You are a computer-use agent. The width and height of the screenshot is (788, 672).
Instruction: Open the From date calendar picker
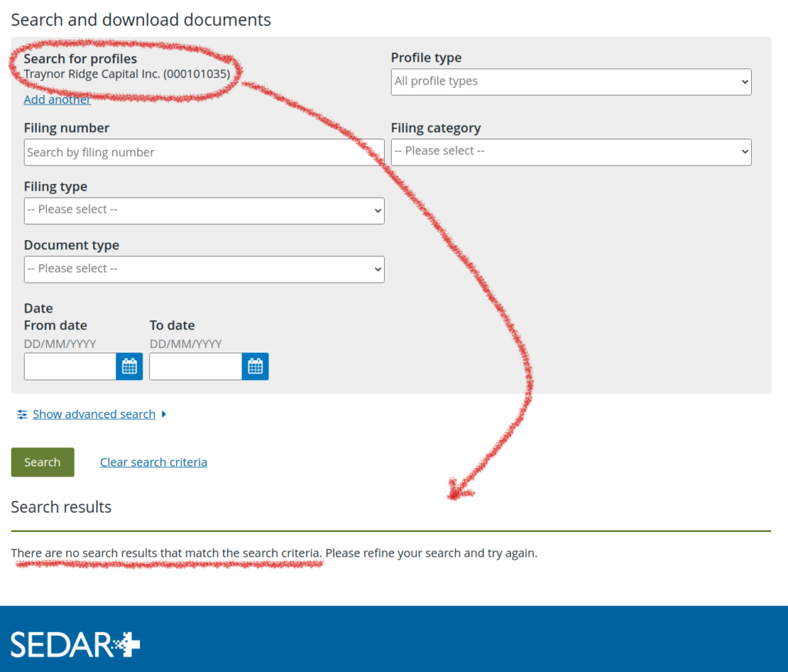coord(129,366)
